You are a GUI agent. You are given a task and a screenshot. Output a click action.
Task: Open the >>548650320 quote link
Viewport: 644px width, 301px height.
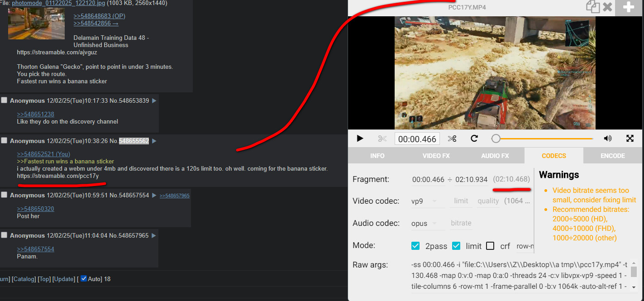click(36, 209)
